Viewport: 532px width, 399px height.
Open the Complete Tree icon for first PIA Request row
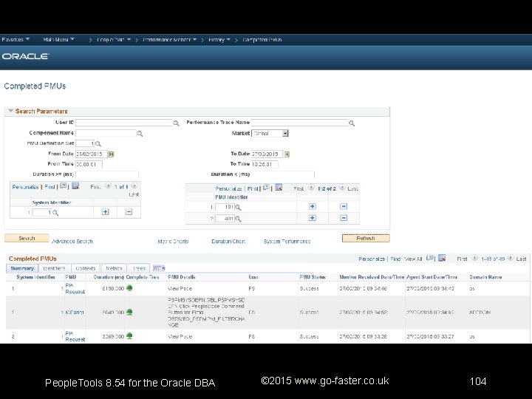(129, 288)
